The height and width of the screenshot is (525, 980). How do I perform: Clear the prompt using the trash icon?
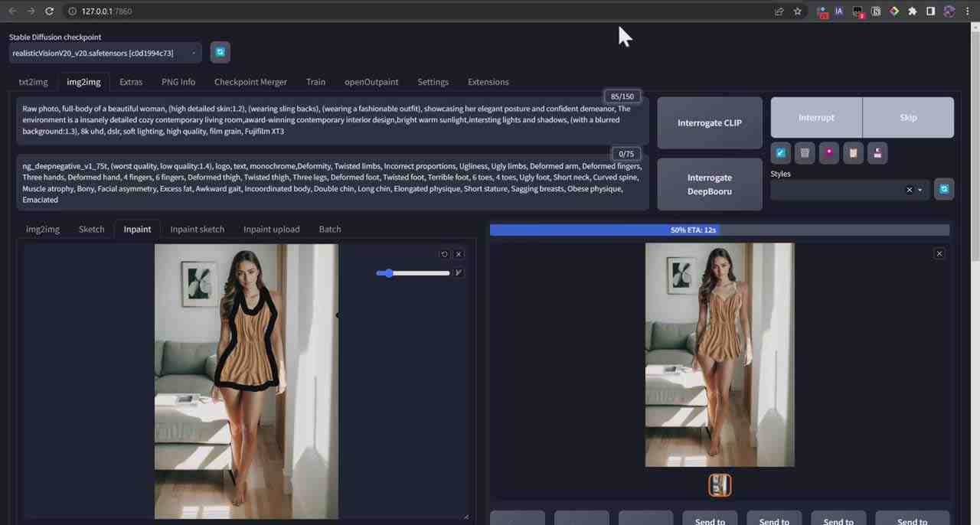pos(805,152)
